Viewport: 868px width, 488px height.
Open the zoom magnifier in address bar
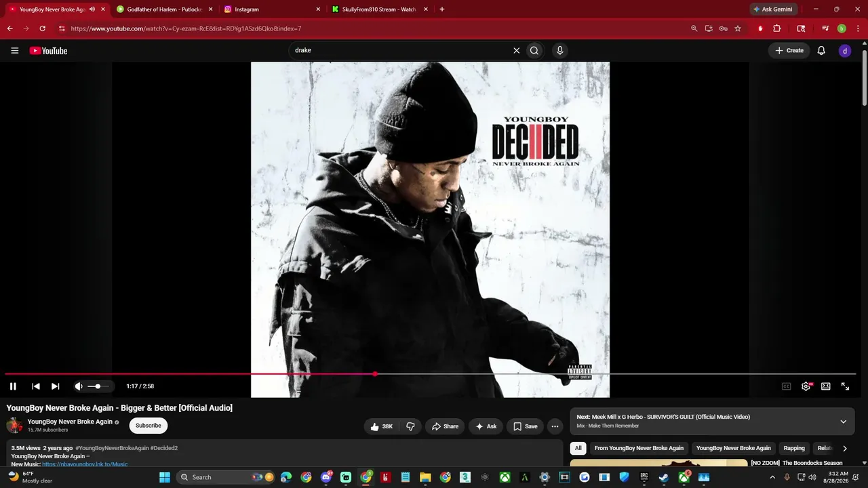click(x=694, y=28)
